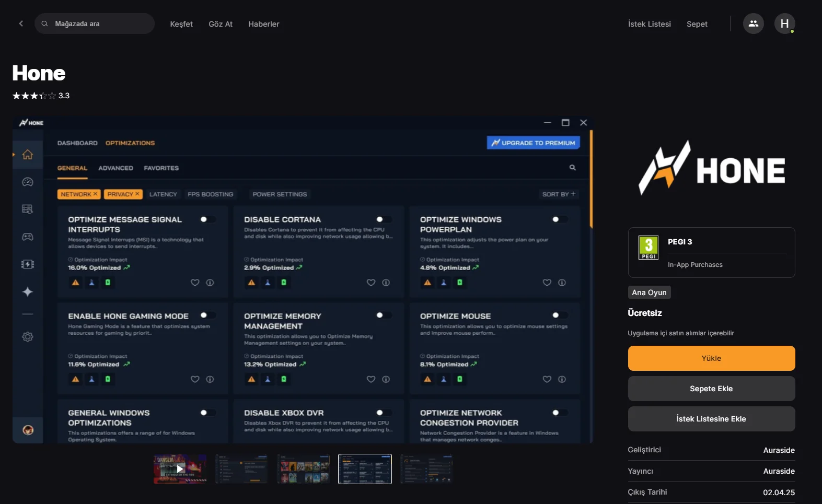Screen dimensions: 822x504
Task: Open the Göz At store tab
Action: click(x=221, y=24)
